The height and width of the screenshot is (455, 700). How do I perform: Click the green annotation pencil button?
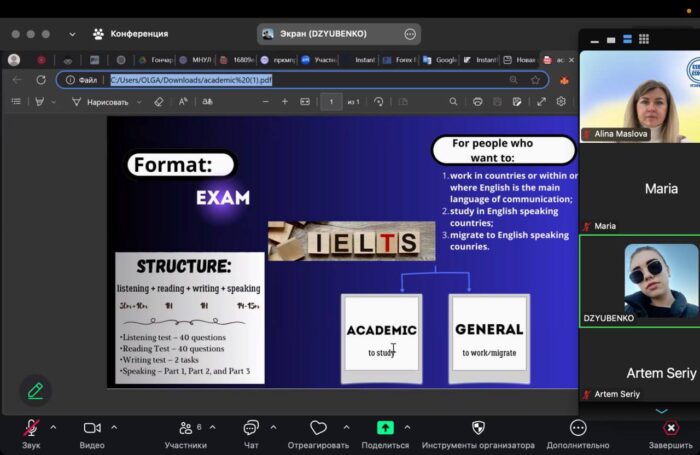(x=35, y=391)
